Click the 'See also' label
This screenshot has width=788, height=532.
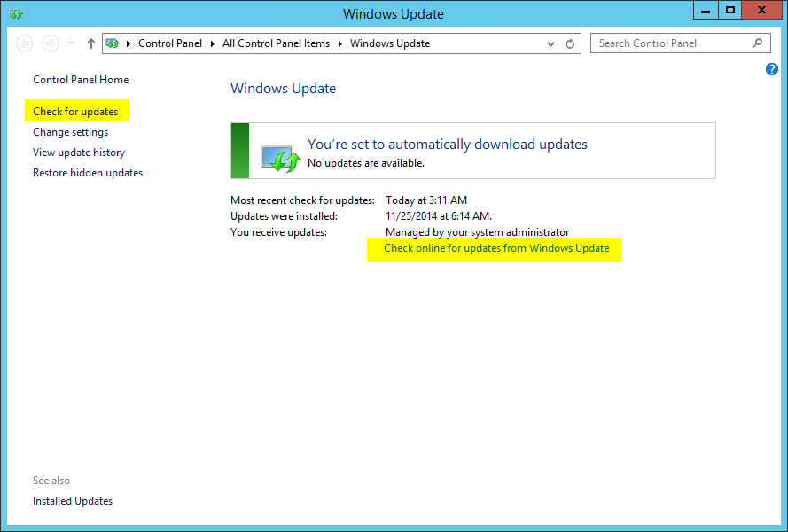coord(51,481)
